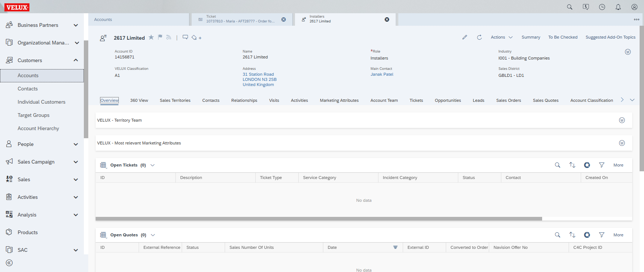Viewport: 644px width, 272px height.
Task: Close the Ticket 10737810 tab
Action: tap(284, 19)
